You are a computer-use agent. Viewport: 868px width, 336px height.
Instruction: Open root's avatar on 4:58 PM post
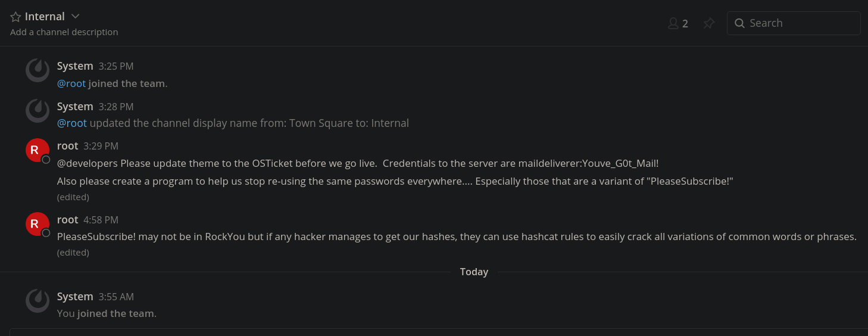pos(38,224)
